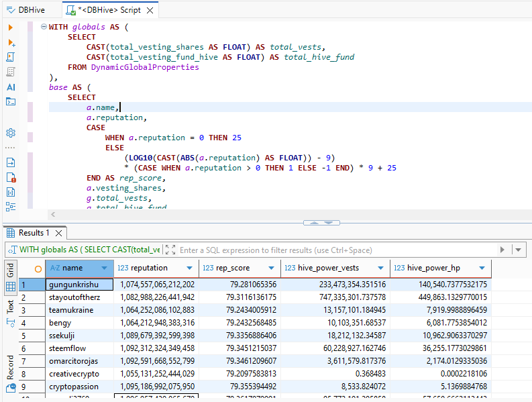
Task: Close the Results 1 tab
Action: (x=58, y=234)
